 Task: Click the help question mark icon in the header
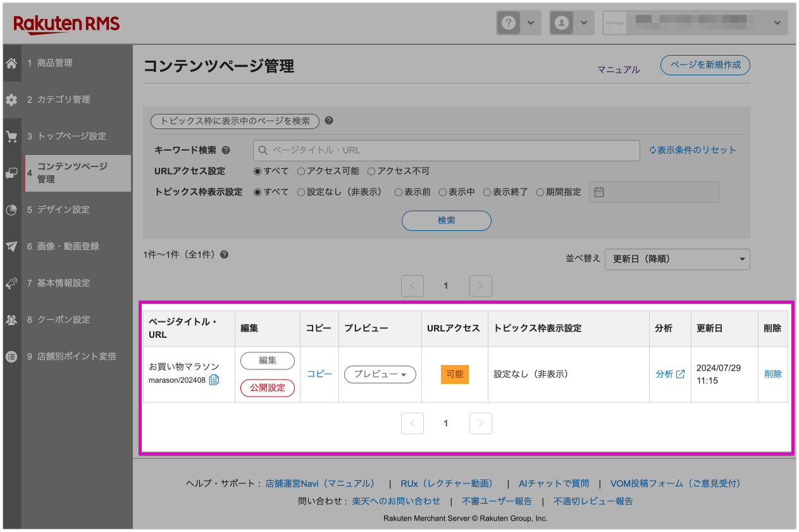tap(509, 23)
